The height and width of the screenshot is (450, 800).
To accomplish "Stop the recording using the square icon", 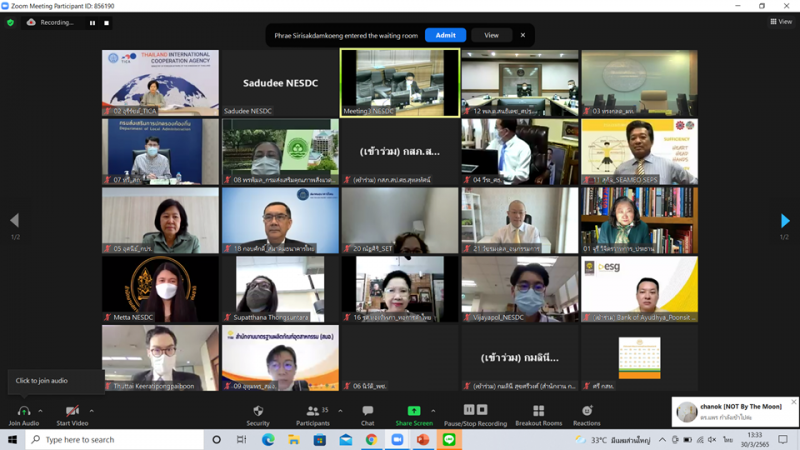I will click(x=106, y=23).
